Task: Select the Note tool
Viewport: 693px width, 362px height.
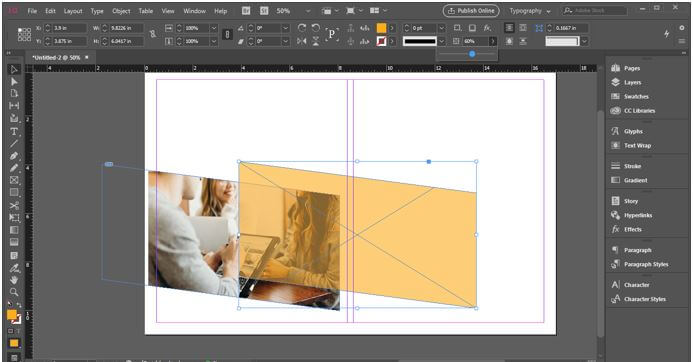Action: 14,255
